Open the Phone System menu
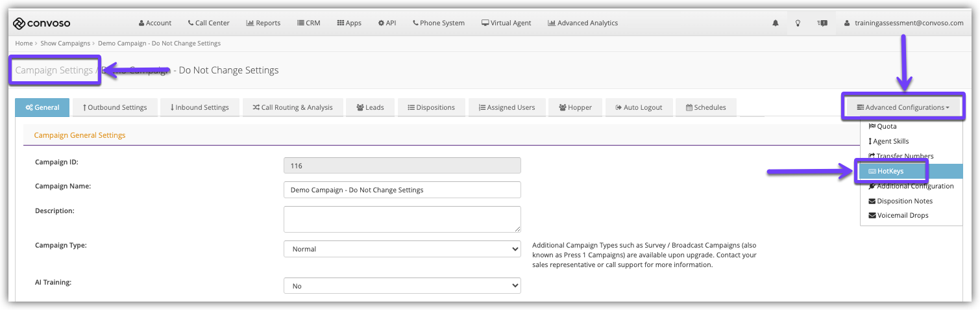 [439, 23]
